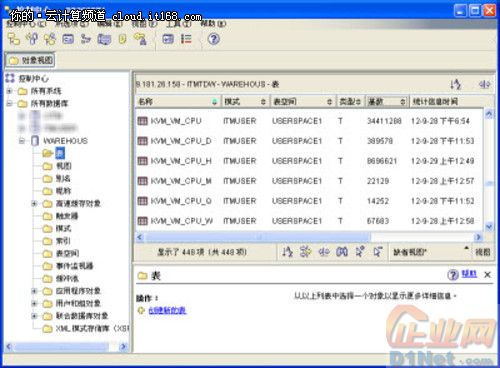Click the 对象视图 object view button
This screenshot has height=368, width=500.
point(30,60)
